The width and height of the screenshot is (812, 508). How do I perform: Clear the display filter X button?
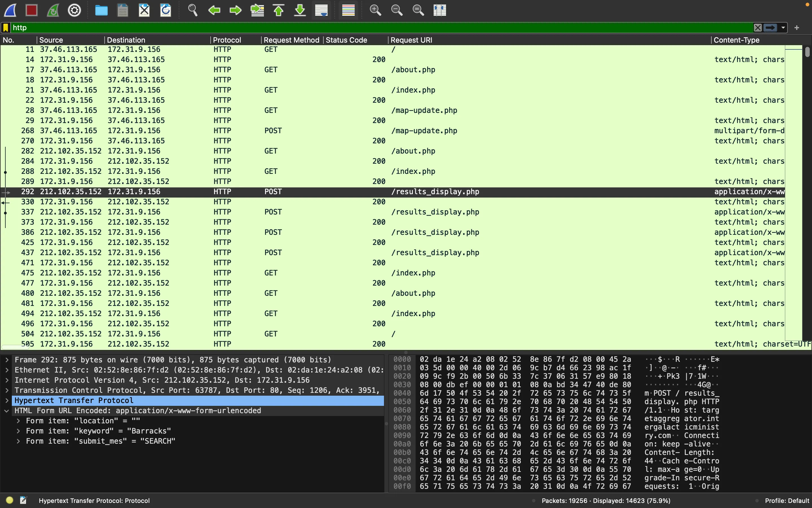click(758, 28)
